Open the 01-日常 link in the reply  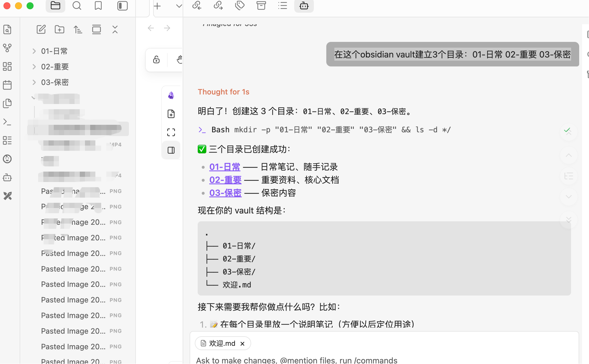click(225, 167)
